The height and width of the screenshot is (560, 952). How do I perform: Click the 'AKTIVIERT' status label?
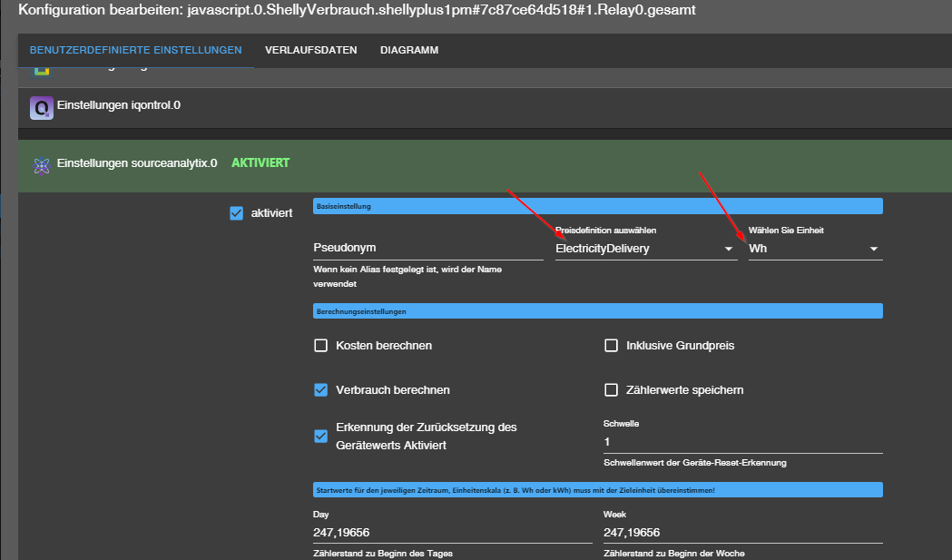tap(260, 162)
